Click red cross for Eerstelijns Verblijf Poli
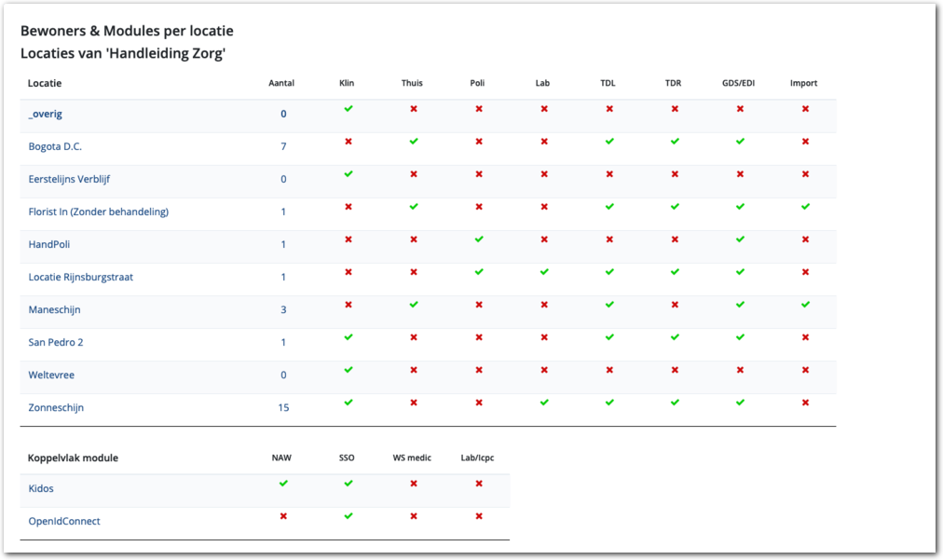 (x=479, y=174)
